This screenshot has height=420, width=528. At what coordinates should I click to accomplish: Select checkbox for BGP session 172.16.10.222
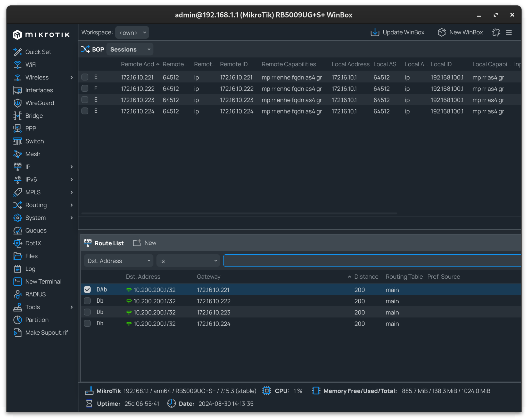click(x=85, y=88)
